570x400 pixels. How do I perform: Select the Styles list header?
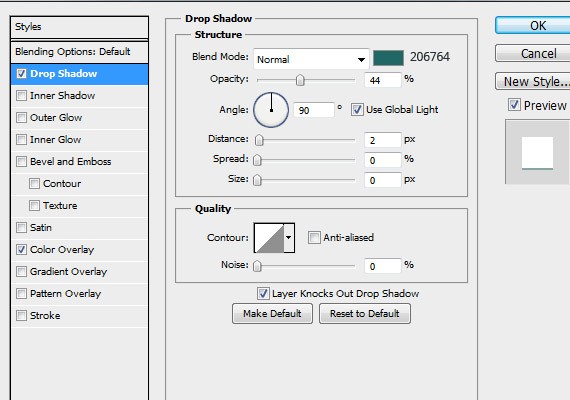(79, 27)
